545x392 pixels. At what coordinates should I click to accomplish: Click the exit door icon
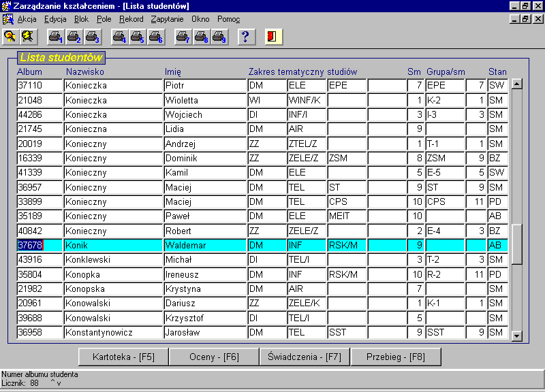click(x=274, y=37)
